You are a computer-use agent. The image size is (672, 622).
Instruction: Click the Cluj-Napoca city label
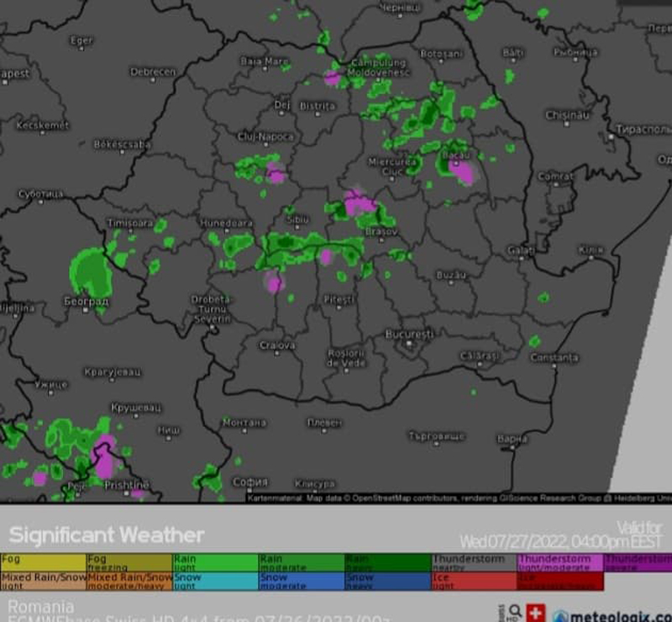pyautogui.click(x=265, y=136)
